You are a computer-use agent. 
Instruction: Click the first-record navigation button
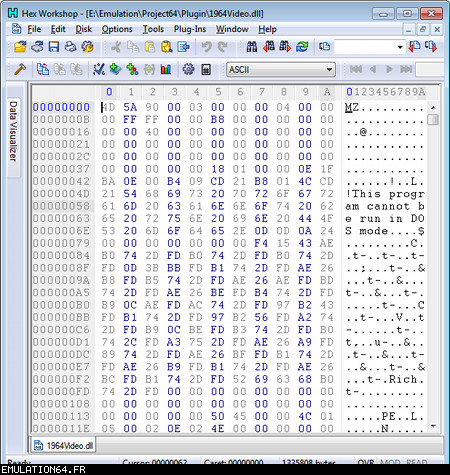[x=356, y=69]
